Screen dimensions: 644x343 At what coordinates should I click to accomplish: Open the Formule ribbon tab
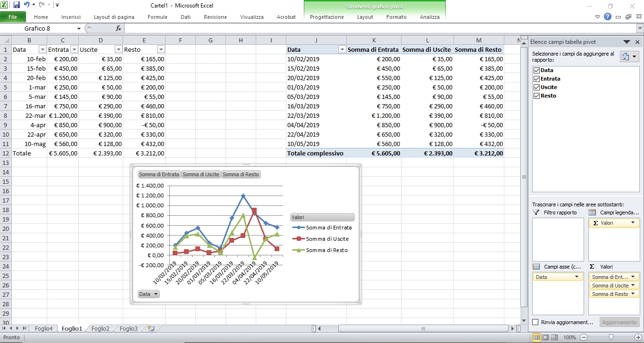tap(158, 17)
